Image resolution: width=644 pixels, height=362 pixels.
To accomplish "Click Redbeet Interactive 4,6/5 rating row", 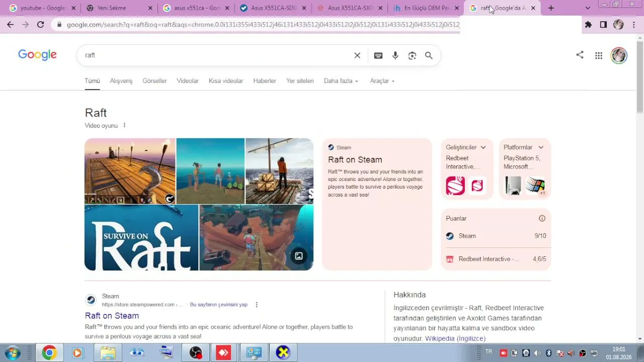I will pos(496,259).
